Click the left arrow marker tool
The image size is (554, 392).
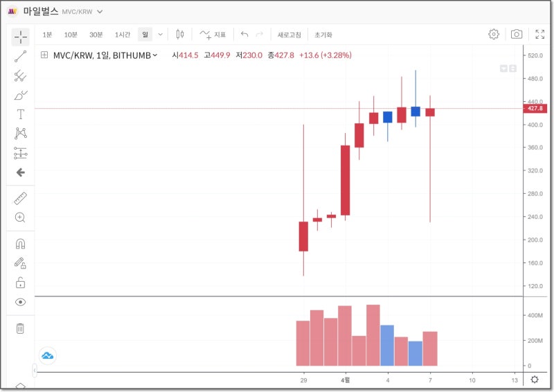[x=21, y=172]
